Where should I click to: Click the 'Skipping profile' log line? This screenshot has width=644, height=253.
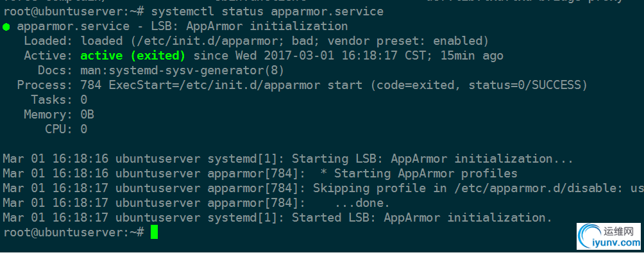pos(323,188)
